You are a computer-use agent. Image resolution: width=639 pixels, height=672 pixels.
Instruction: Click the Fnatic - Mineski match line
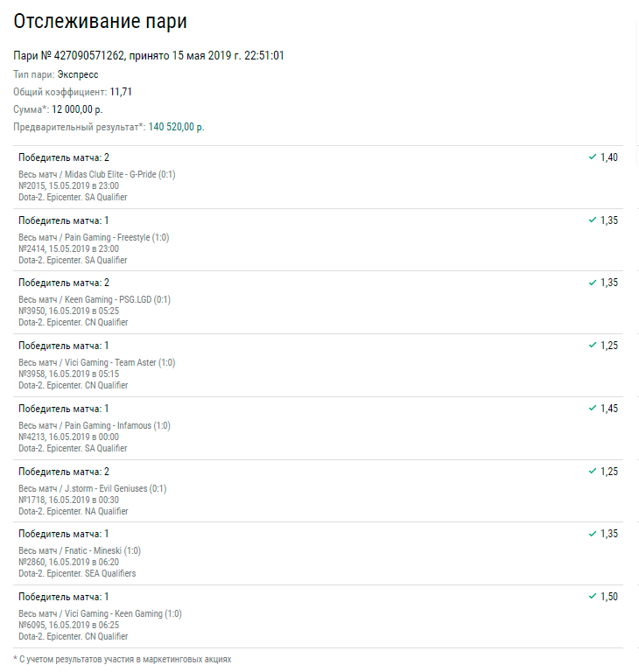click(x=80, y=551)
